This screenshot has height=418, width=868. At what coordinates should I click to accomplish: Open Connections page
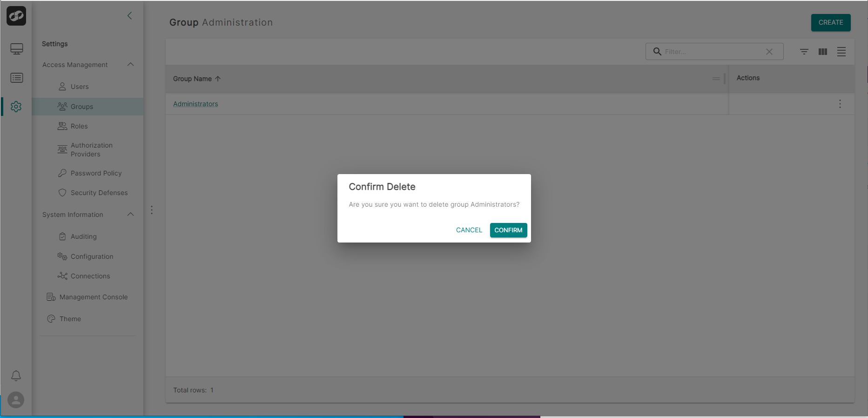[x=90, y=276]
